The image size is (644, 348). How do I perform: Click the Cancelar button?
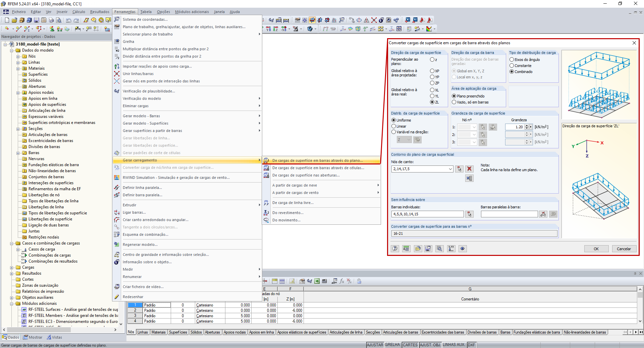pyautogui.click(x=624, y=249)
